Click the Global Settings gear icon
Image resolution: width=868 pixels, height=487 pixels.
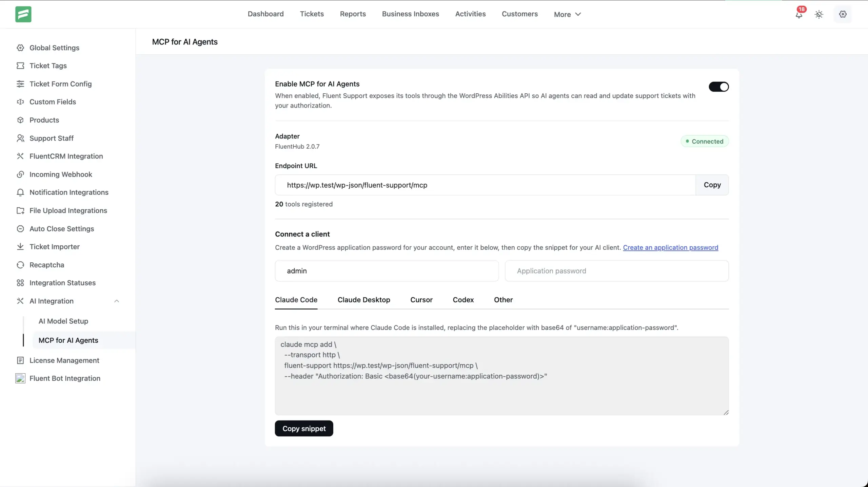(20, 48)
